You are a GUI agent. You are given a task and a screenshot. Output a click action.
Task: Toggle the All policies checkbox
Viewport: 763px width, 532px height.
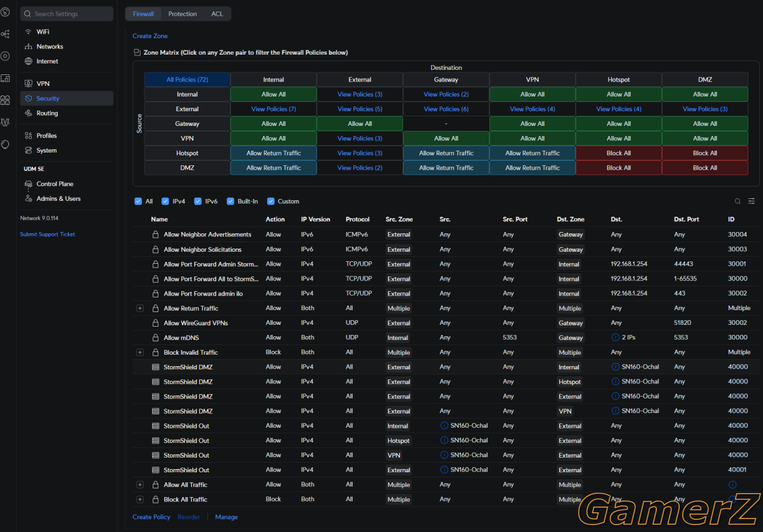coord(138,201)
